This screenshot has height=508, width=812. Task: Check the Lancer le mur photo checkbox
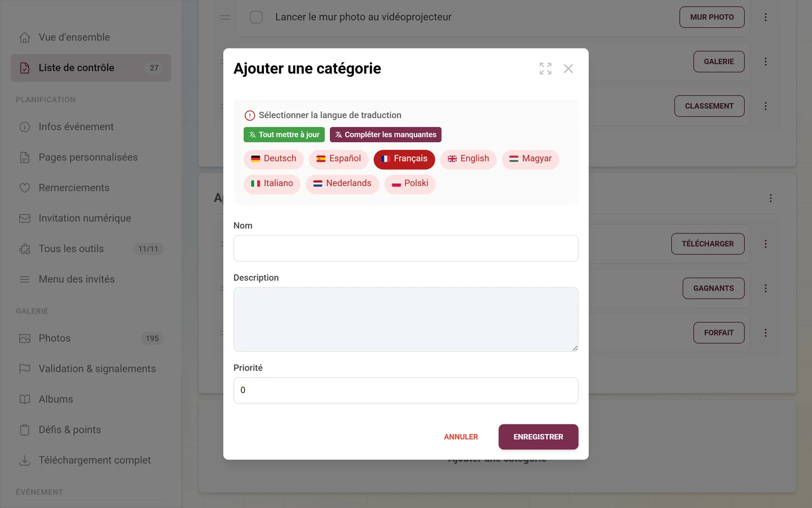point(257,17)
